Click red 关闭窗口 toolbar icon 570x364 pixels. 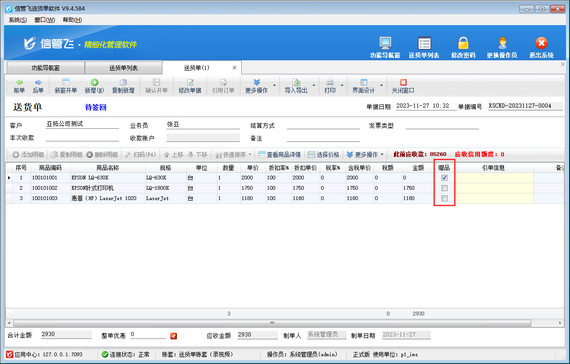[x=403, y=83]
